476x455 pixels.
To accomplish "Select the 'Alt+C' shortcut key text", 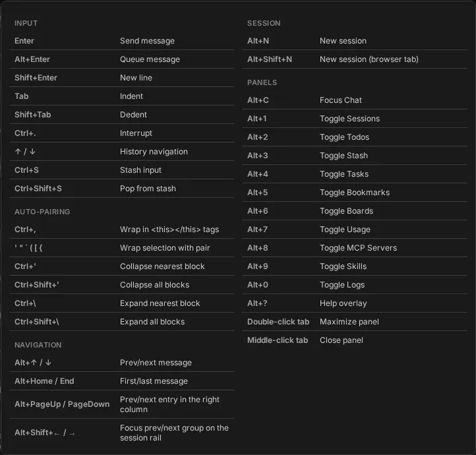I will (x=258, y=100).
